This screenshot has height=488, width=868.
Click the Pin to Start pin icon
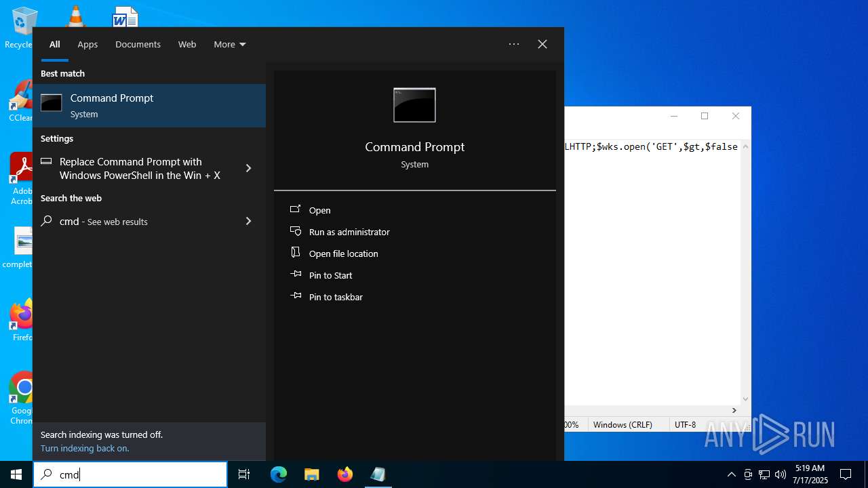[x=296, y=274]
